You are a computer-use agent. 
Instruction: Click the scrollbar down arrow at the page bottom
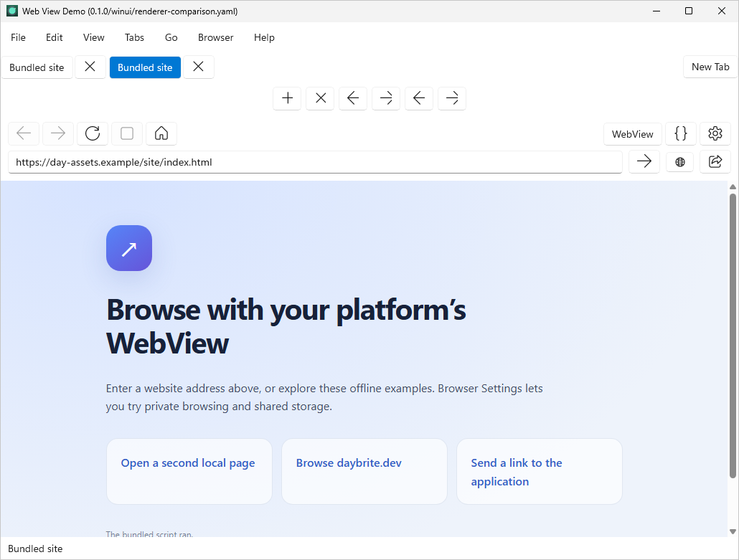click(x=733, y=531)
